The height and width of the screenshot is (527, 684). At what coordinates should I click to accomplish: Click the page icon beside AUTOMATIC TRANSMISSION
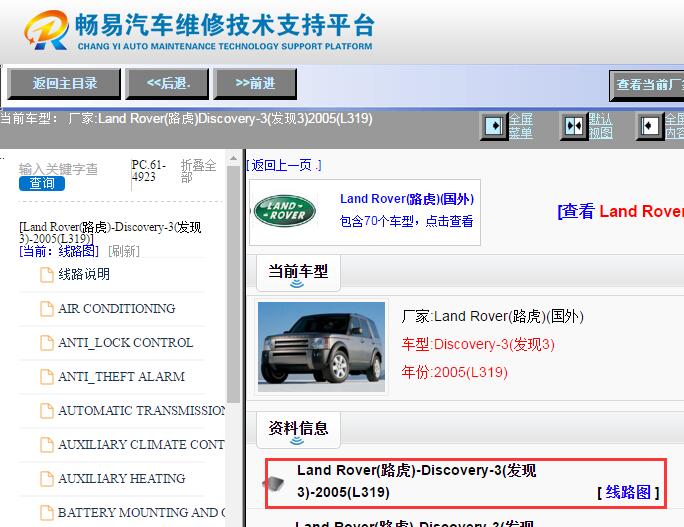click(47, 411)
